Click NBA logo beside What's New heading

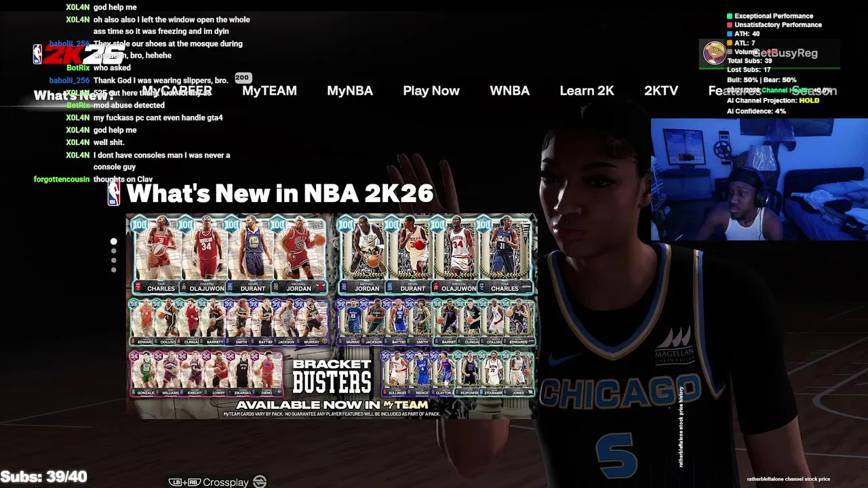click(114, 193)
